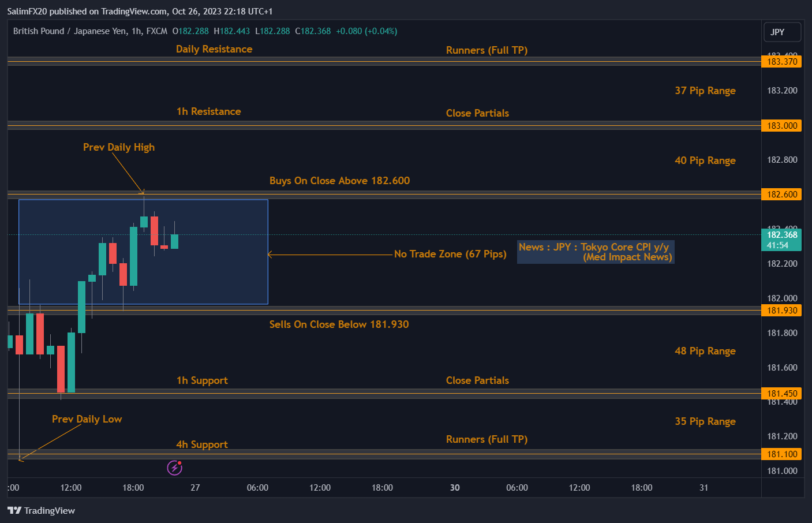Select the 'Daily Resistance' text label
This screenshot has height=523, width=812.
[x=214, y=49]
